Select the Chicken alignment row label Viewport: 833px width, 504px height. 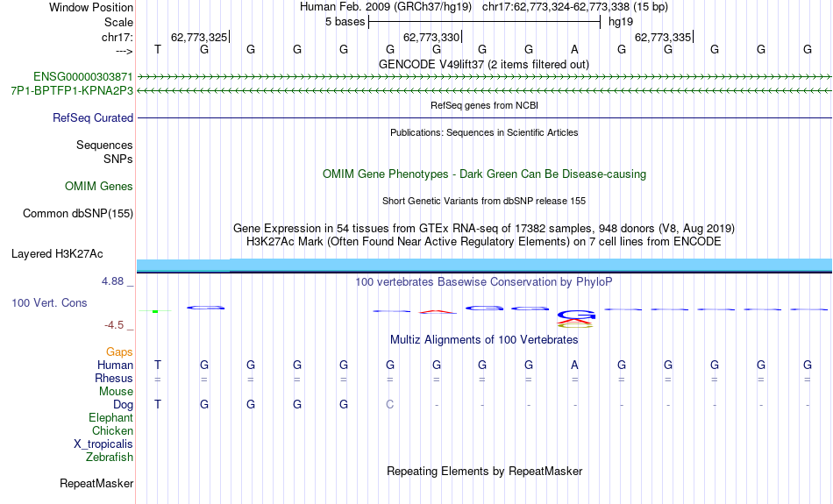coord(112,430)
